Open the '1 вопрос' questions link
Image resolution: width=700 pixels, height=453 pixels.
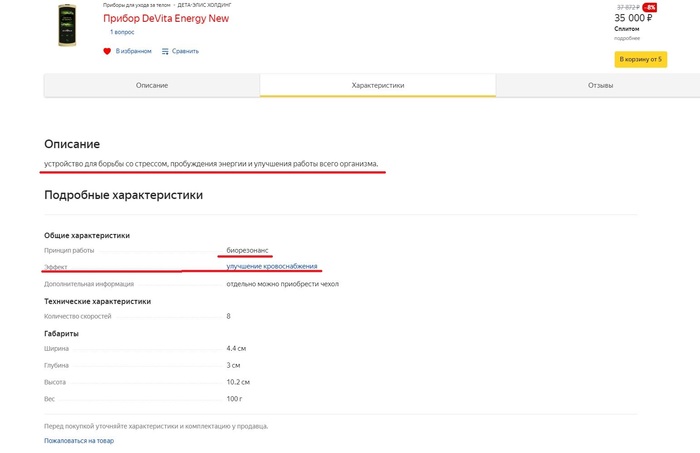coord(122,32)
